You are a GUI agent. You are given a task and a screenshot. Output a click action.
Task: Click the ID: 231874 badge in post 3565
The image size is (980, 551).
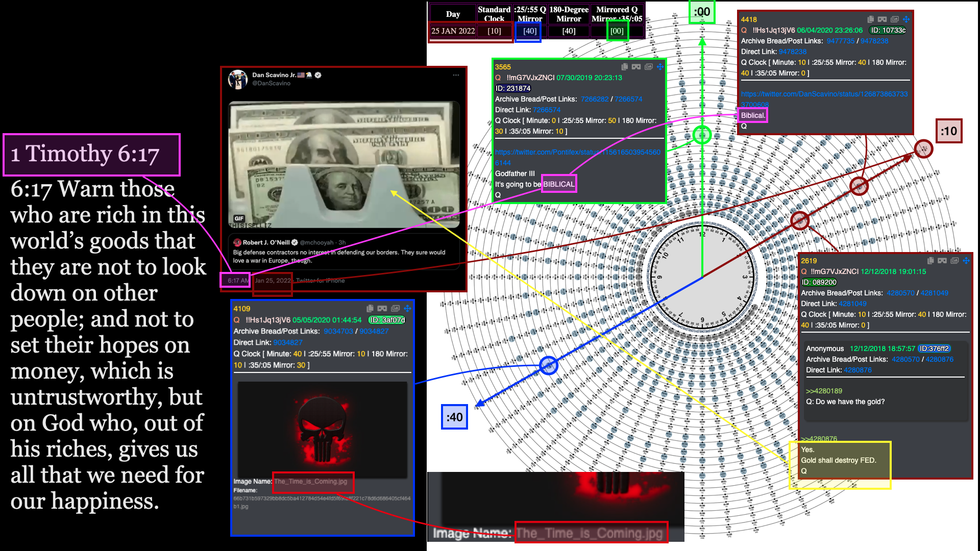click(513, 88)
